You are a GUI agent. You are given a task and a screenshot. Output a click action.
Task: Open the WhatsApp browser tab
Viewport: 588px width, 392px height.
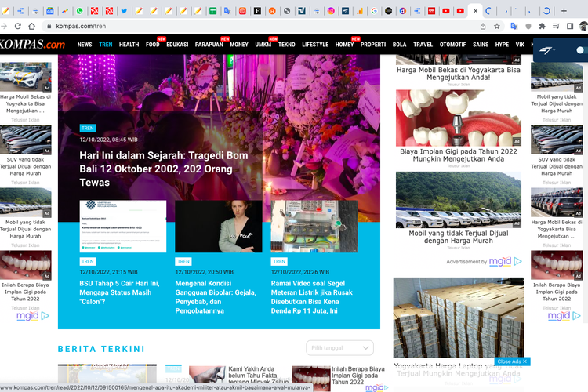79,11
